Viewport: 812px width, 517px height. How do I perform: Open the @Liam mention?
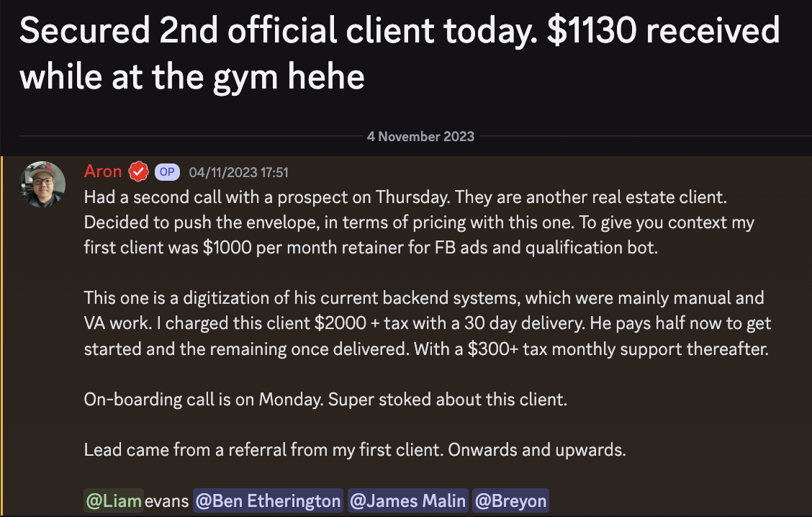point(114,501)
